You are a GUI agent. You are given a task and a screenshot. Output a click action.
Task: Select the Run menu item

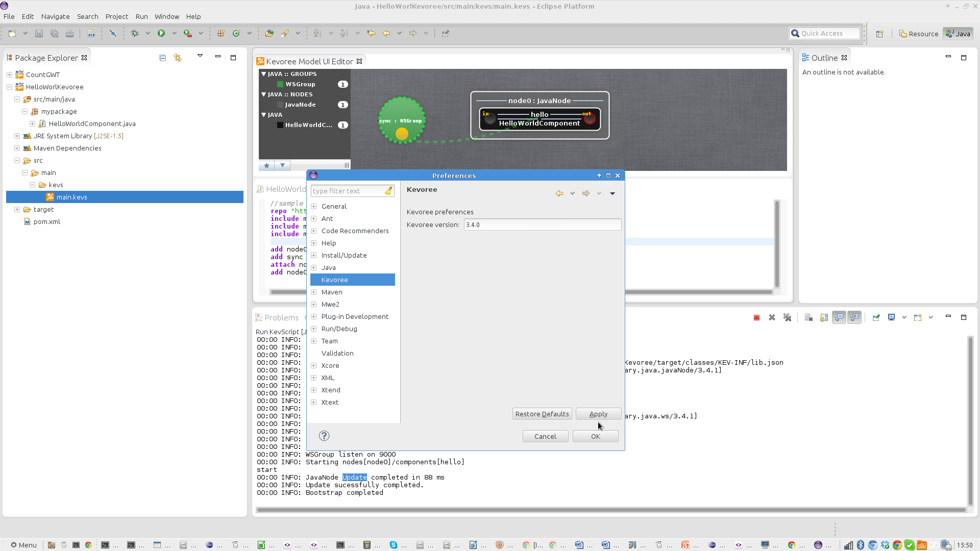pos(141,16)
